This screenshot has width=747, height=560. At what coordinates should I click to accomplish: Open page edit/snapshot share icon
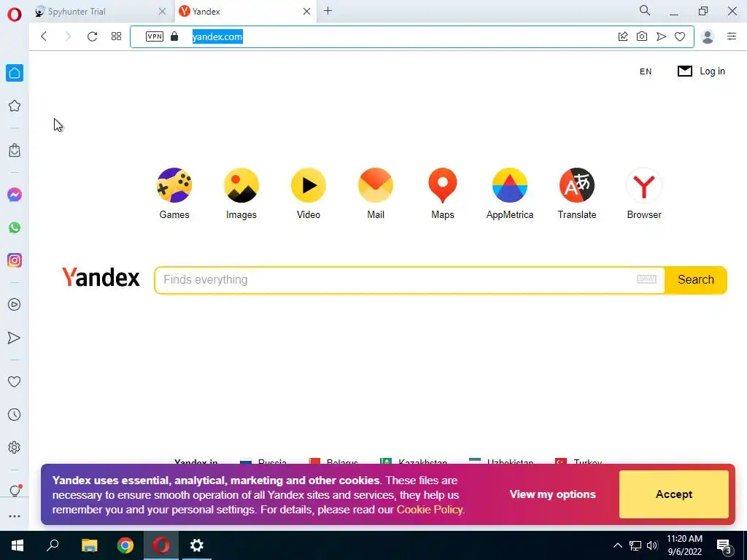click(623, 36)
